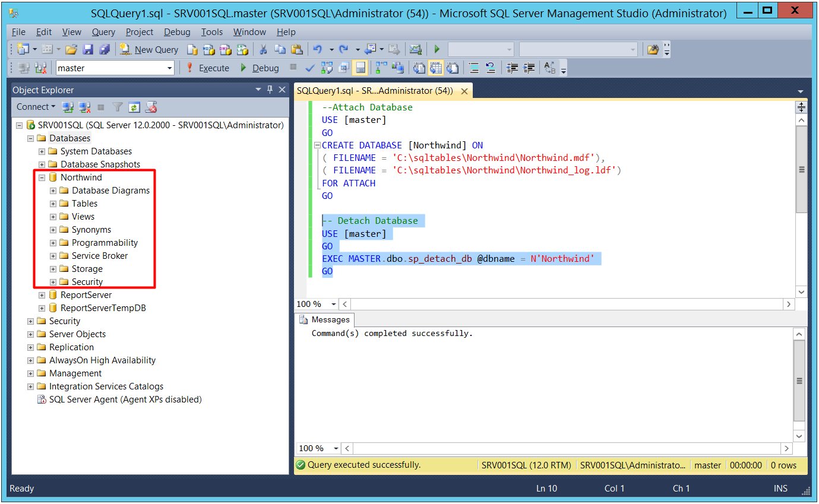
Task: Collapse the Databases folder node
Action: tap(30, 138)
